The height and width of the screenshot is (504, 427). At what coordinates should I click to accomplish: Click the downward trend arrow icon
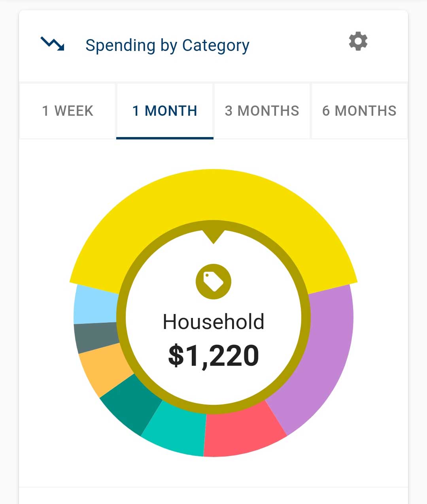53,43
